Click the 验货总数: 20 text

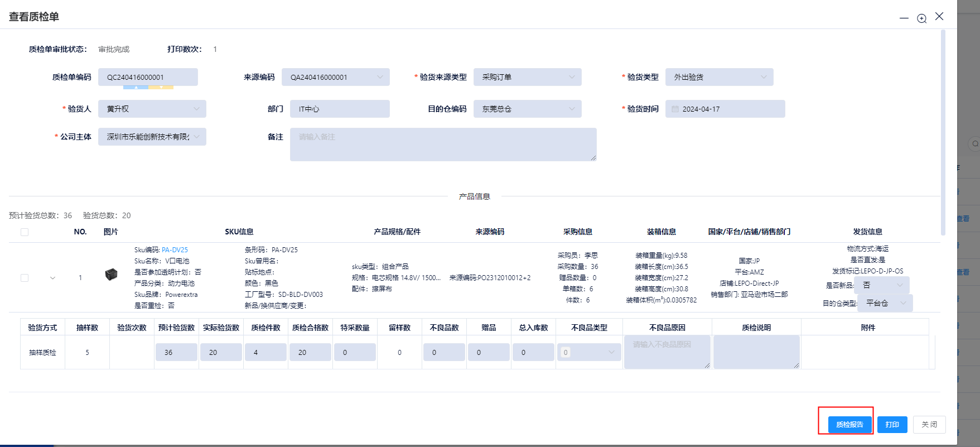click(107, 215)
